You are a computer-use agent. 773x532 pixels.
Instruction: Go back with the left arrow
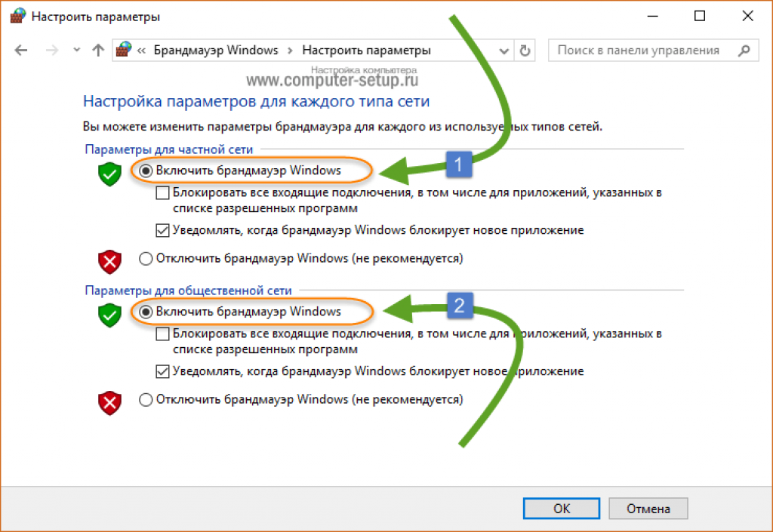(21, 51)
